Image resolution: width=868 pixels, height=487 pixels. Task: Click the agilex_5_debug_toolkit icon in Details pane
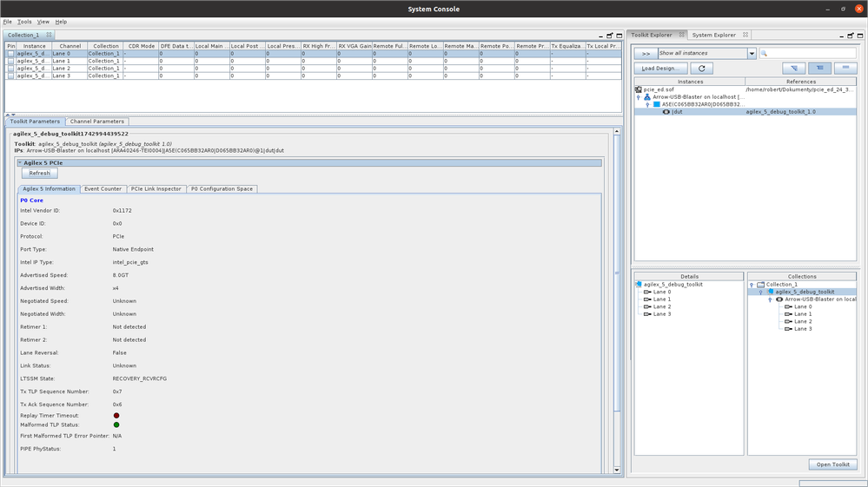(639, 285)
